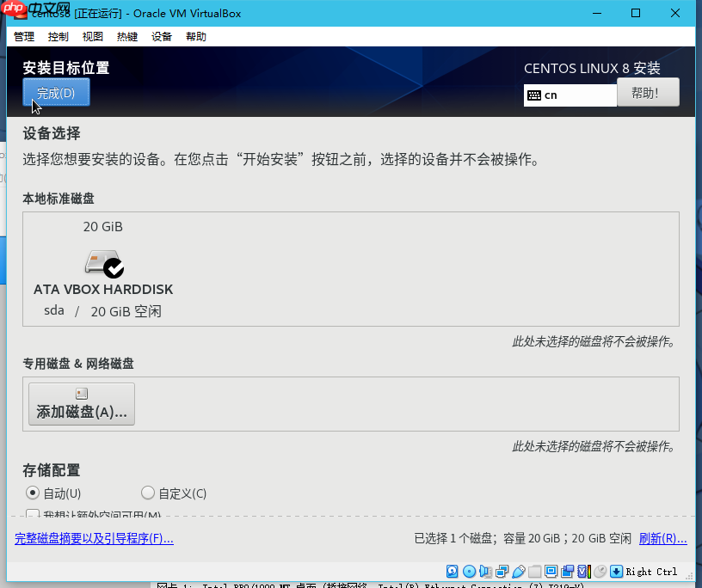Open the 视图 menu
702x588 pixels.
(92, 36)
